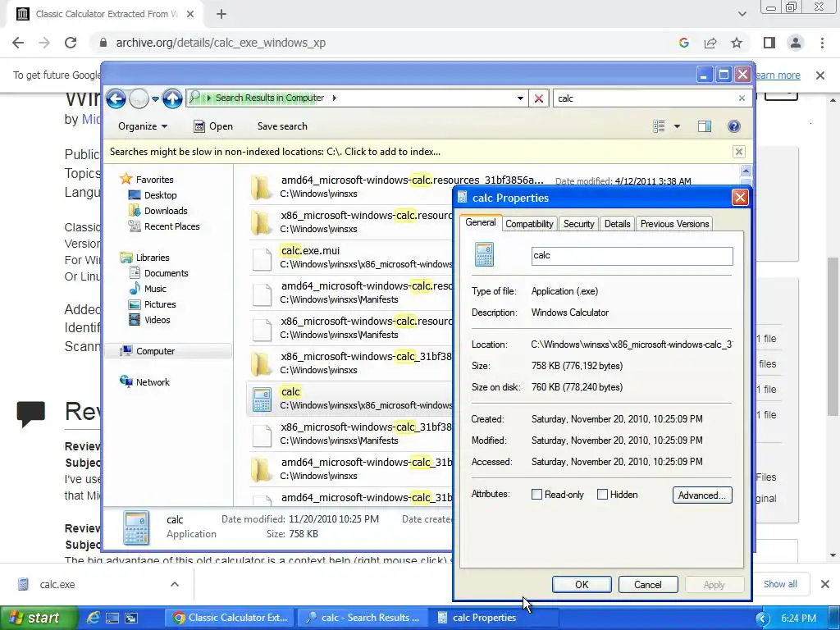This screenshot has width=840, height=630.
Task: Go back in Chrome
Action: pyautogui.click(x=18, y=43)
